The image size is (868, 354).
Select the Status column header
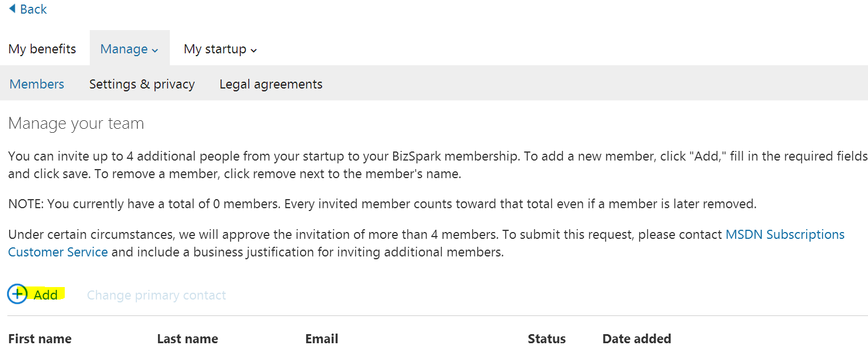tap(546, 339)
